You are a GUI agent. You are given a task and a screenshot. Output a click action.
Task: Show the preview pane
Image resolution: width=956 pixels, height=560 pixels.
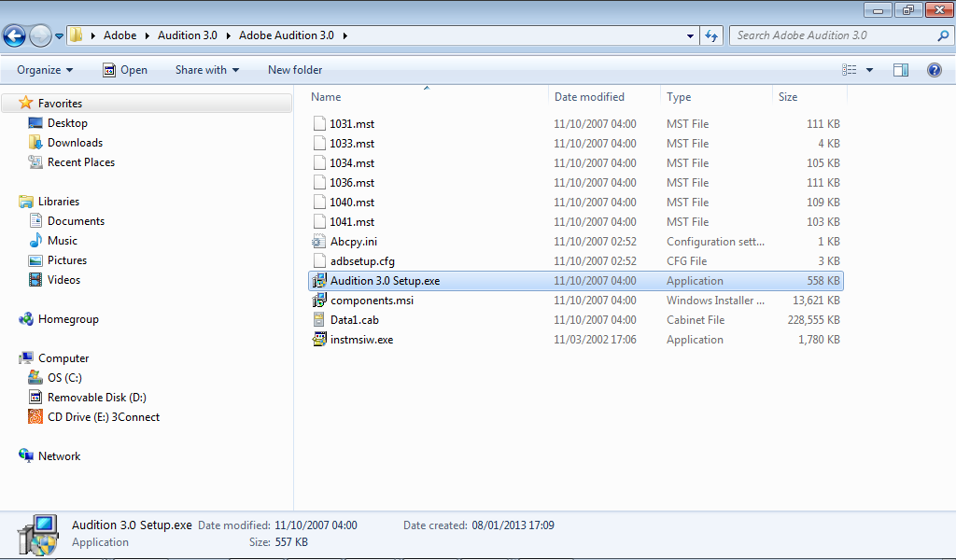point(901,70)
